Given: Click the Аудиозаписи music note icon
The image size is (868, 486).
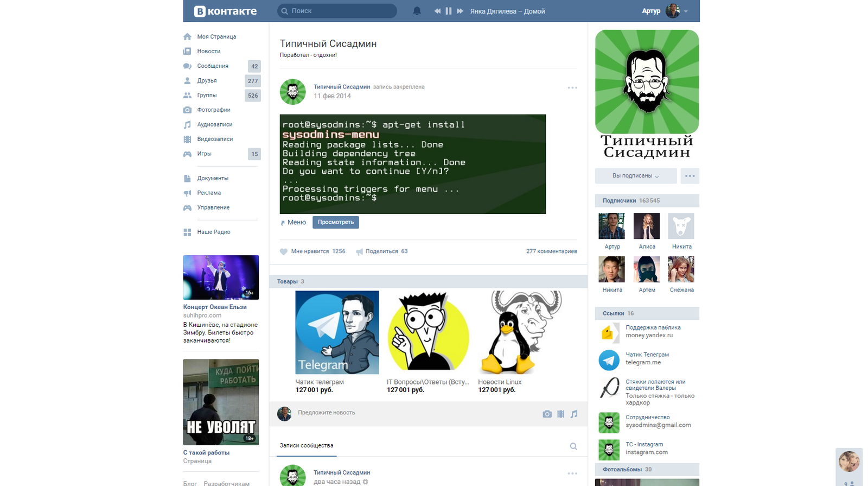Looking at the screenshot, I should pyautogui.click(x=187, y=124).
